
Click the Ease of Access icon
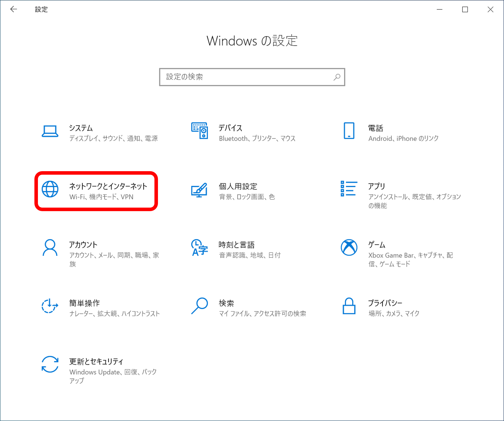point(50,306)
